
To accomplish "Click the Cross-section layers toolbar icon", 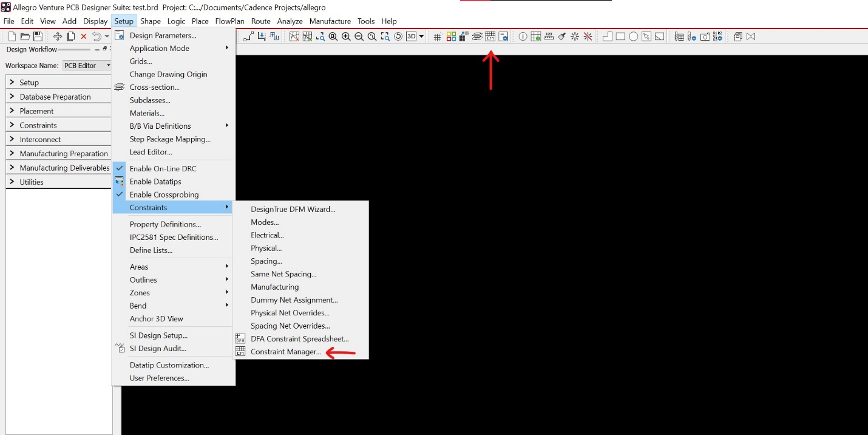I will click(x=477, y=36).
